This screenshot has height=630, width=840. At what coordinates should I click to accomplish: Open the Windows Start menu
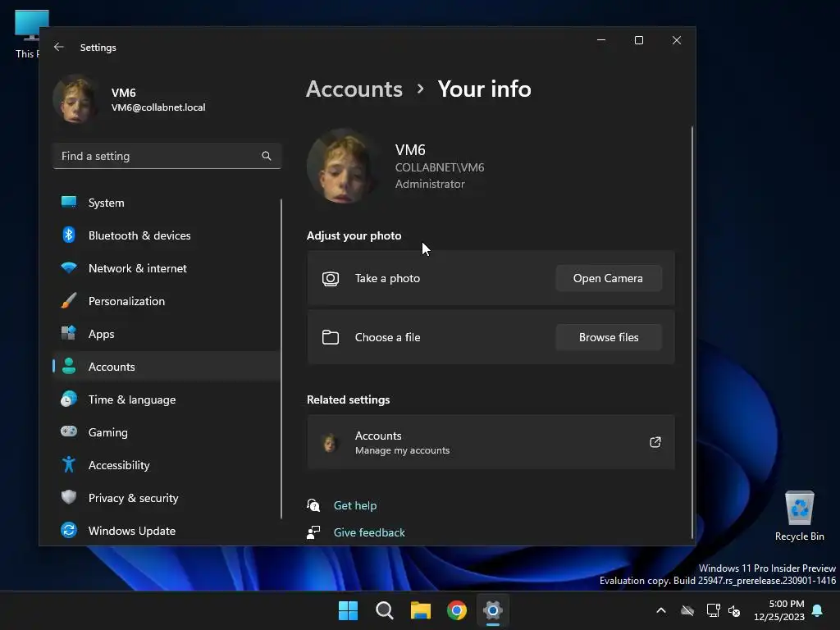coord(348,610)
